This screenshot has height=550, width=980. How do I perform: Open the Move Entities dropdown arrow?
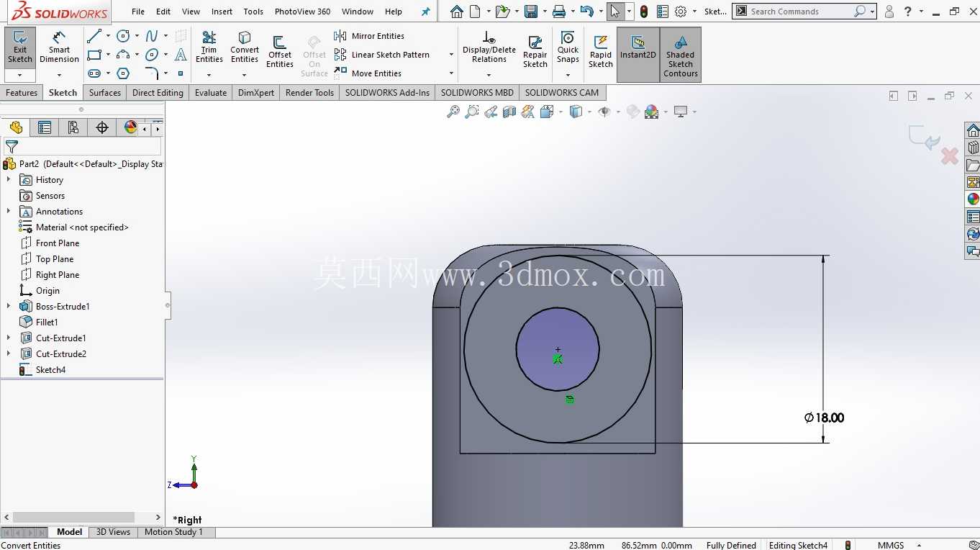[x=451, y=73]
